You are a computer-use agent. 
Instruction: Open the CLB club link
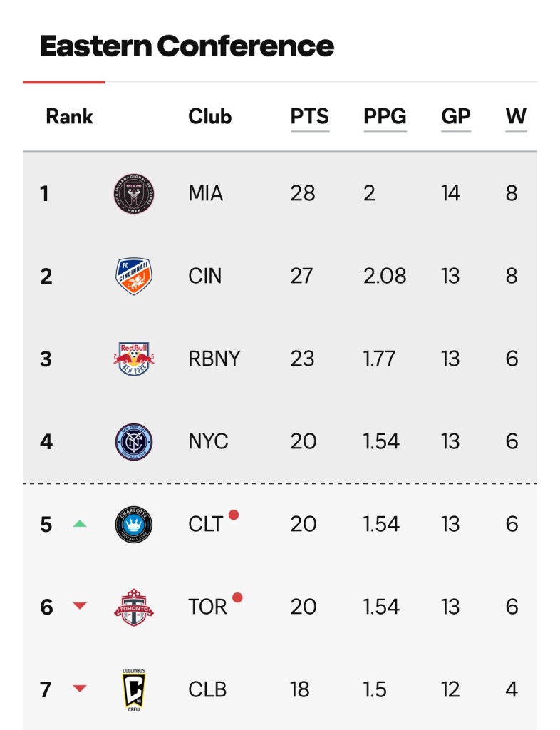click(x=207, y=689)
